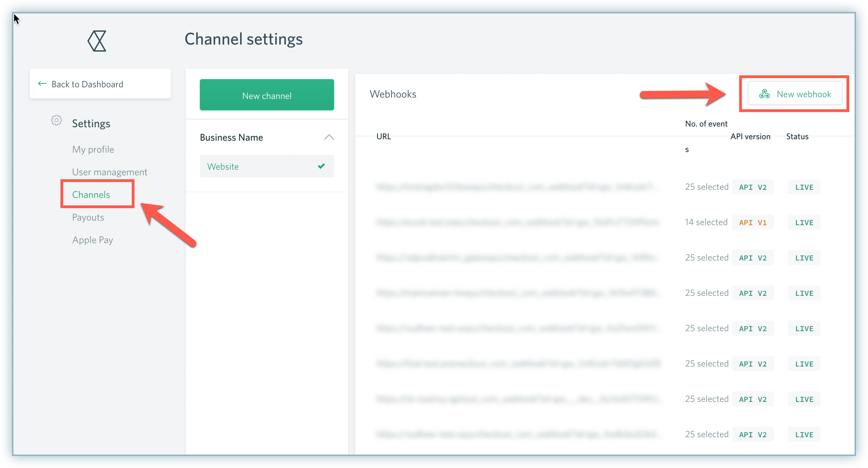Open the Payouts settings
Viewport: 868px width, 468px height.
[88, 217]
